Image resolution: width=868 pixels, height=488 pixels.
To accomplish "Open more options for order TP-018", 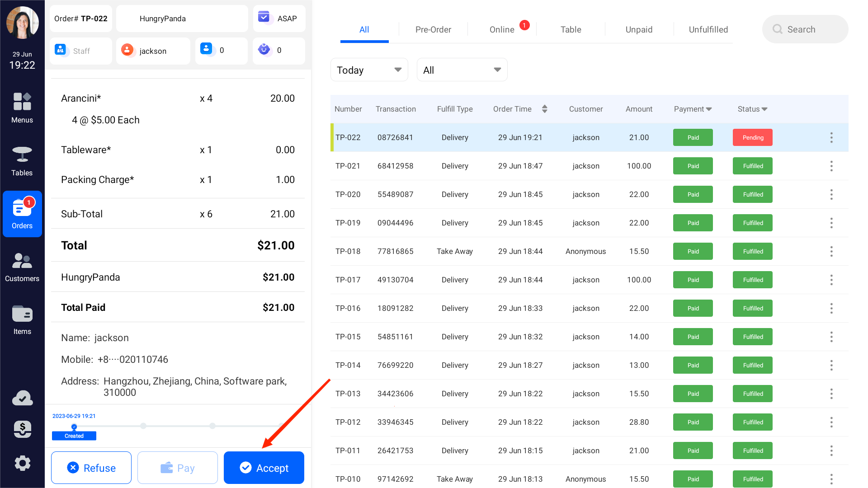I will pyautogui.click(x=831, y=251).
